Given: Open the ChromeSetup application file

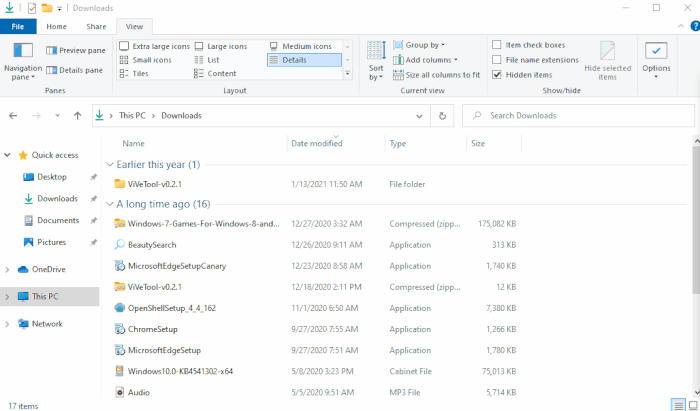Looking at the screenshot, I should [x=152, y=328].
